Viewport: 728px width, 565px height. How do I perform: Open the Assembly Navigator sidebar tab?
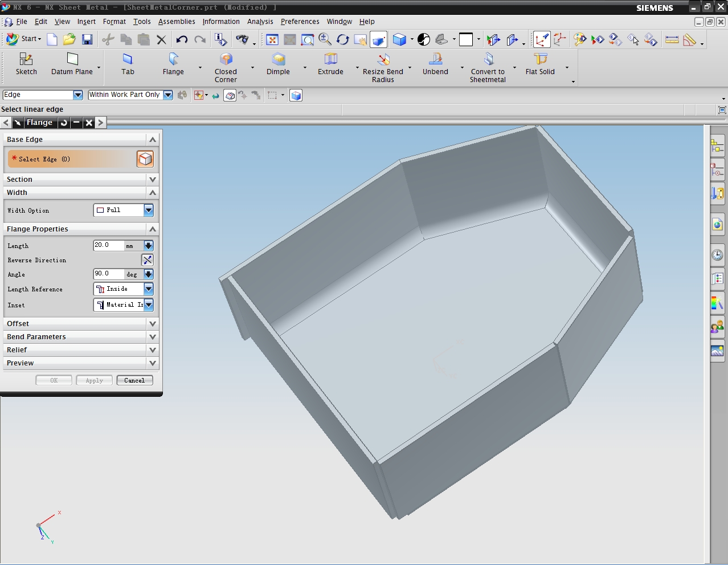point(717,147)
